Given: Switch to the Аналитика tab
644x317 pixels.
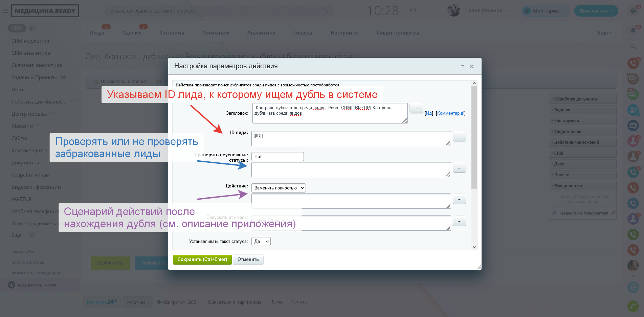Looking at the screenshot, I should tap(261, 33).
